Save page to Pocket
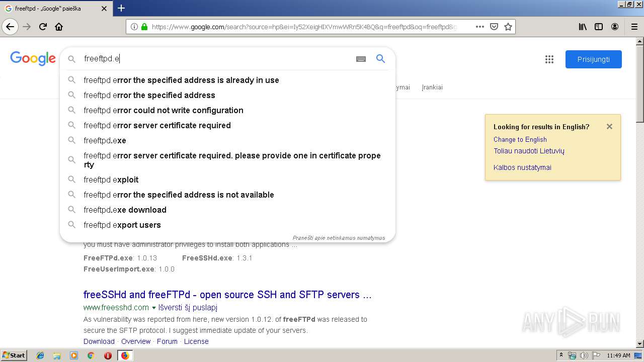The height and width of the screenshot is (362, 644). point(494,27)
